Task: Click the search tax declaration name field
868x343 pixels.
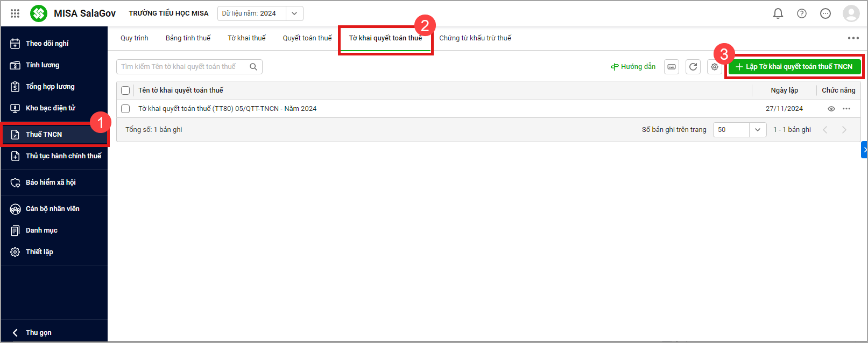Action: click(183, 67)
